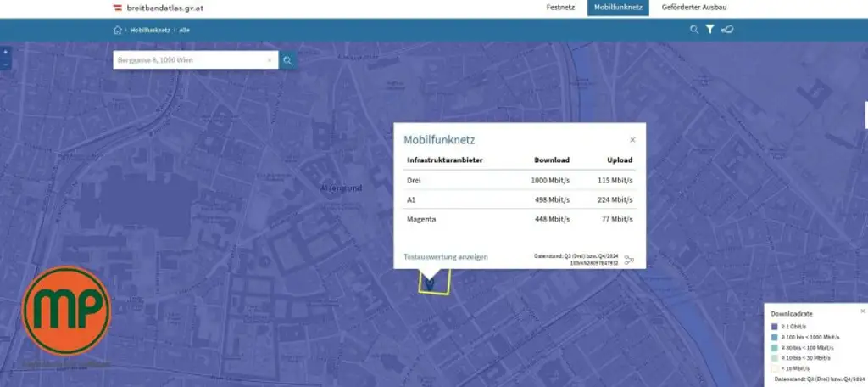This screenshot has height=387, width=868.
Task: Click the address search input field
Action: 191,60
